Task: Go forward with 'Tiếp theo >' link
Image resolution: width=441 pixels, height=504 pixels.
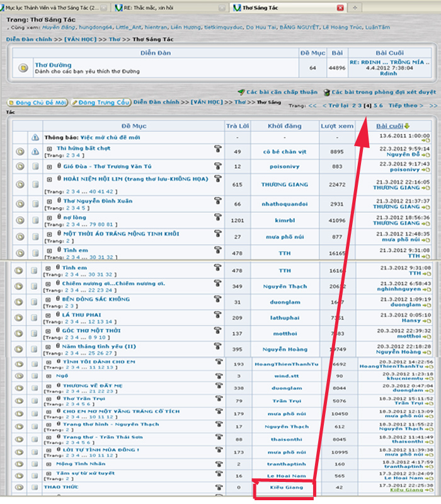Action: (406, 105)
